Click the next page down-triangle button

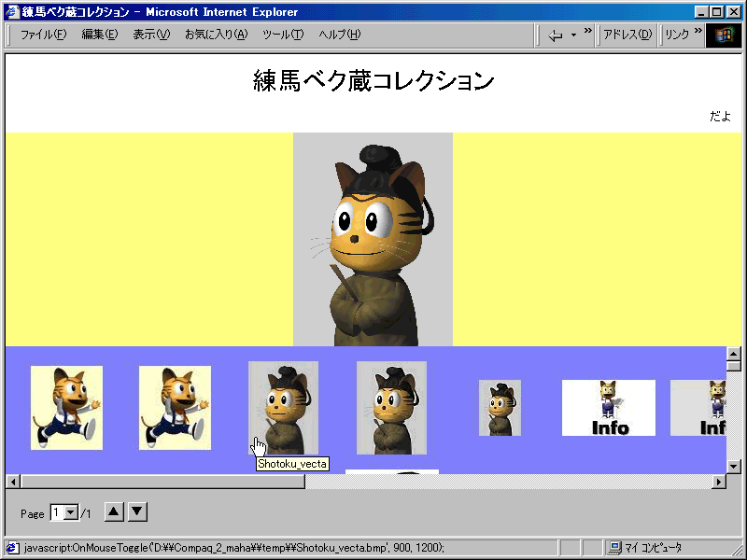click(x=137, y=511)
